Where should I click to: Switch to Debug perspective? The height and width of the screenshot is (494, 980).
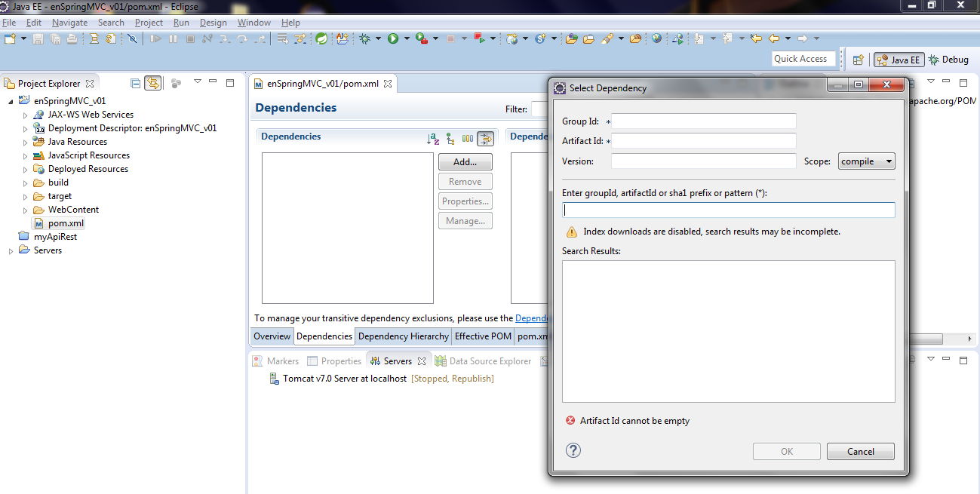pyautogui.click(x=948, y=60)
